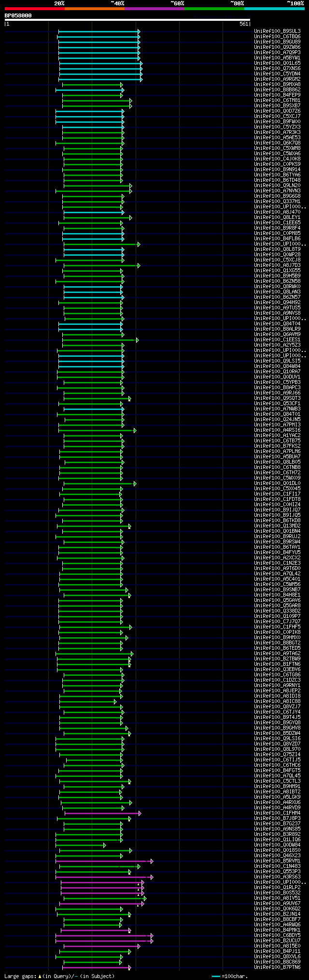Select the BP058000 query name
The height and width of the screenshot is (980, 309).
coord(18,15)
